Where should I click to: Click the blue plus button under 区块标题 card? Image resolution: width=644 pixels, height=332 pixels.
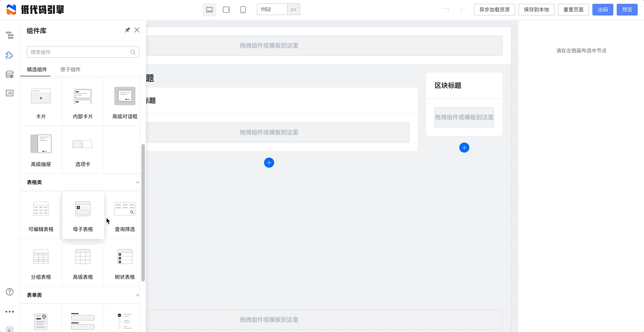click(464, 148)
